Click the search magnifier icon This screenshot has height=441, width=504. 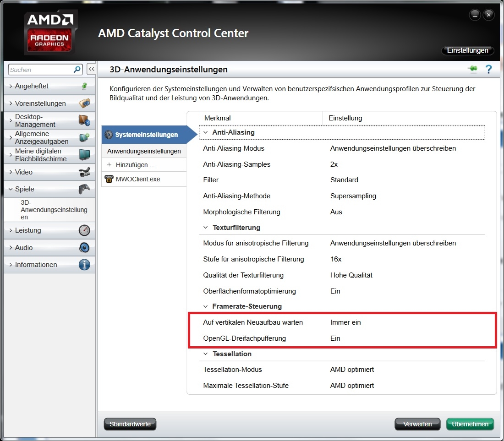pos(77,69)
